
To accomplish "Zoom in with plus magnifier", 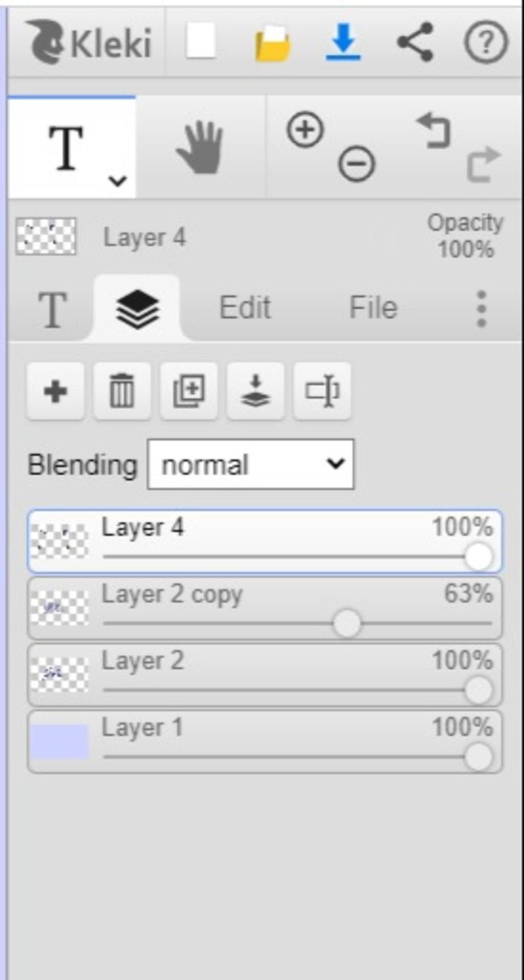I will coord(305,130).
